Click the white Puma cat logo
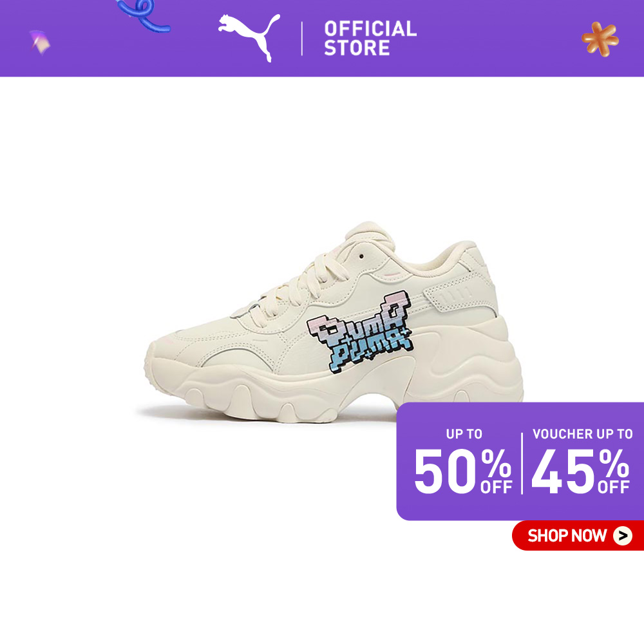 click(x=249, y=37)
